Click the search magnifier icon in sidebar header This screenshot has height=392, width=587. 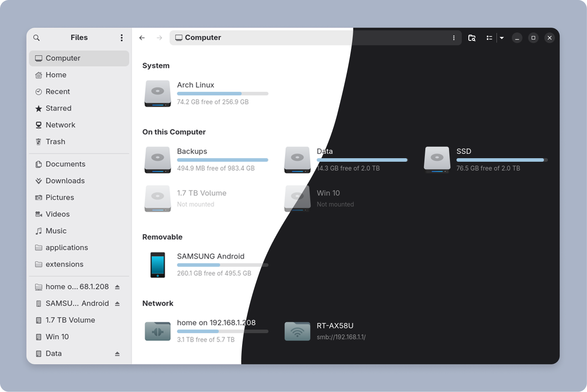36,38
